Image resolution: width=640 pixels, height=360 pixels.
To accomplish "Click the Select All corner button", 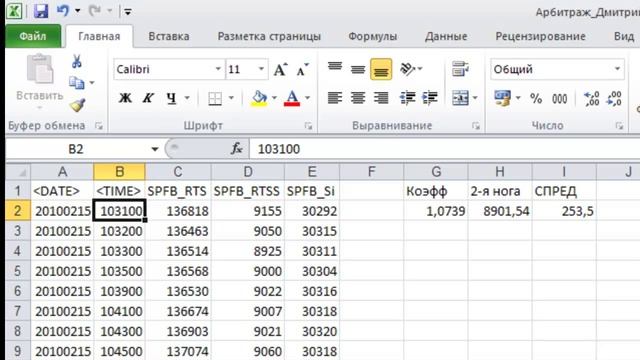I will coord(18,172).
